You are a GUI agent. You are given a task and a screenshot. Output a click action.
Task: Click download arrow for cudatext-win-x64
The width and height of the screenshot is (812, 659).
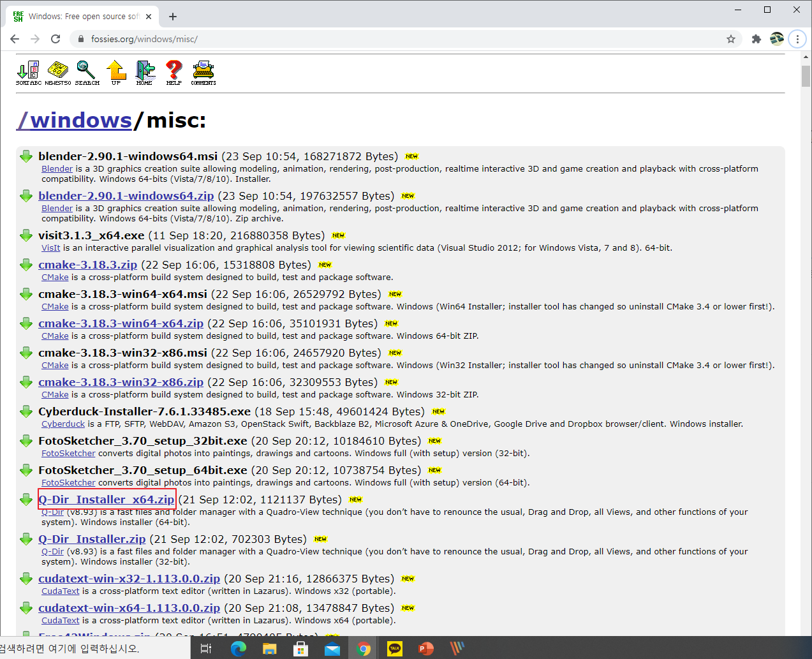(x=26, y=608)
